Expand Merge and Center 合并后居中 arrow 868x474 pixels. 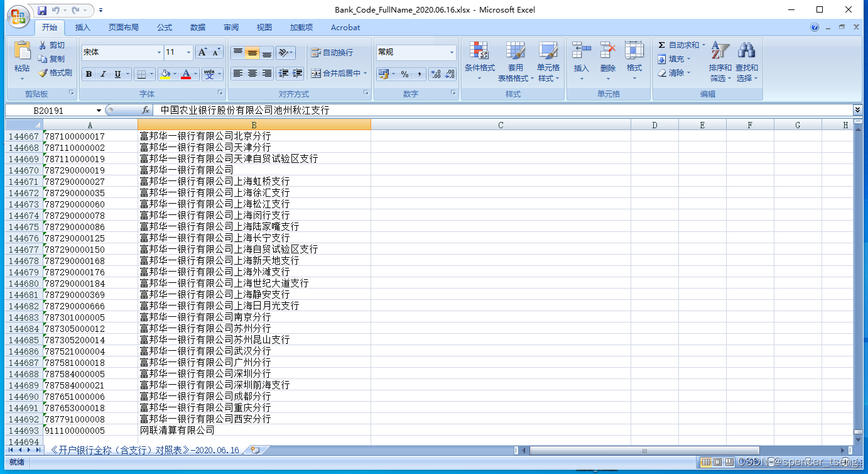pos(366,74)
